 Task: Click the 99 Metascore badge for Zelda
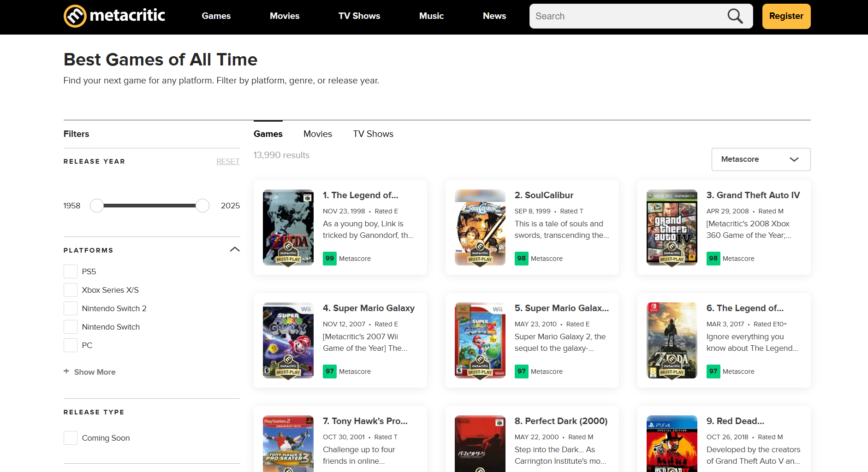click(330, 259)
